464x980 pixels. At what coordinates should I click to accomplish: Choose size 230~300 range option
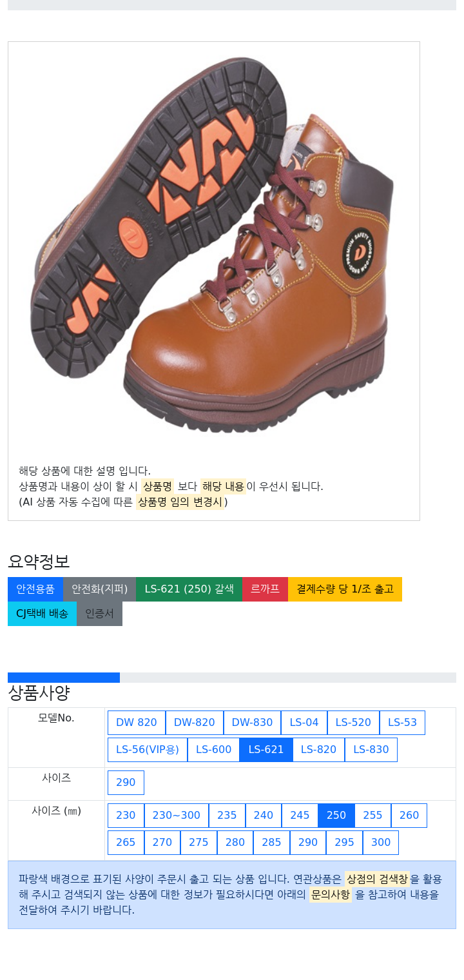177,816
